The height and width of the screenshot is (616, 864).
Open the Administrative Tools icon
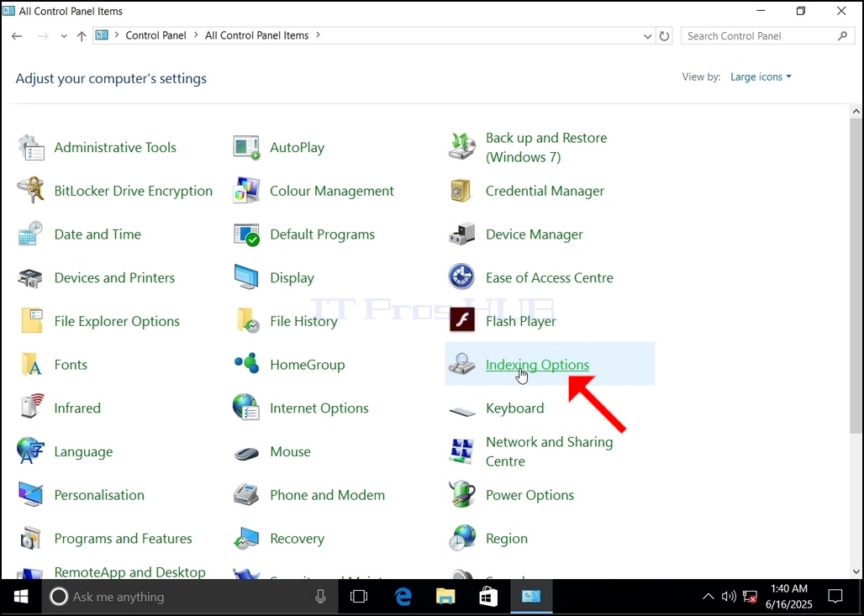point(31,148)
